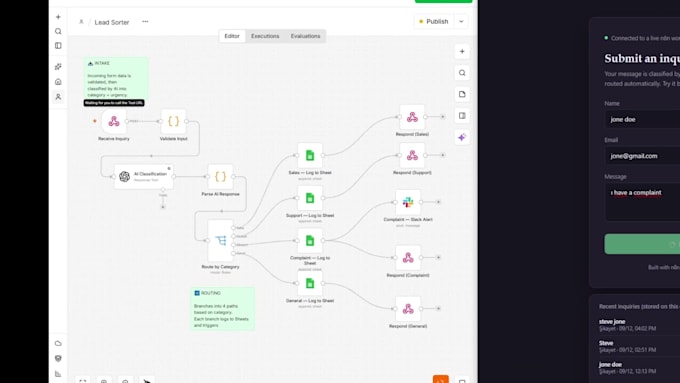Select the Complaint — Log to Sheet node
This screenshot has height=383, width=680.
310,240
